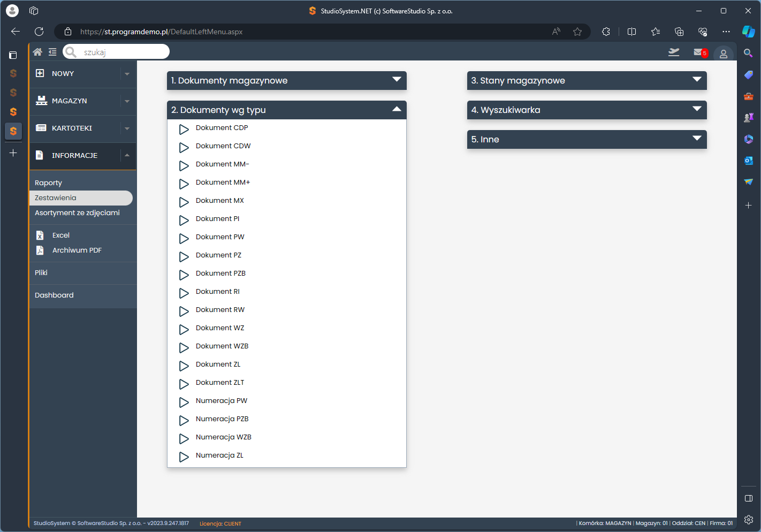This screenshot has width=761, height=532.
Task: Click browser back arrow
Action: point(16,32)
